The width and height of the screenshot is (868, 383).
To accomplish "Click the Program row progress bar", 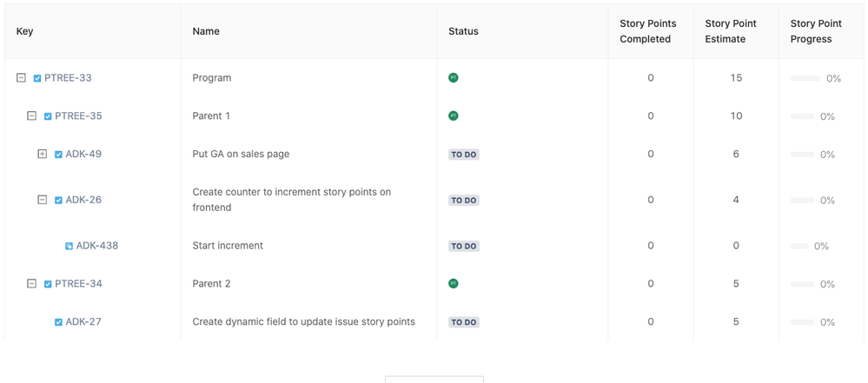I will [x=805, y=78].
